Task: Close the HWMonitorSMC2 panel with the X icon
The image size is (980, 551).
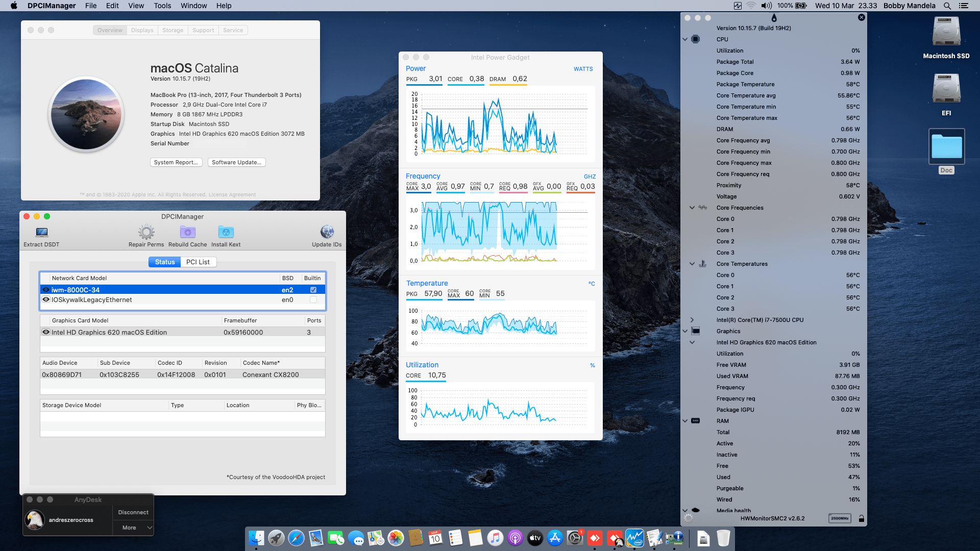Action: (x=862, y=17)
